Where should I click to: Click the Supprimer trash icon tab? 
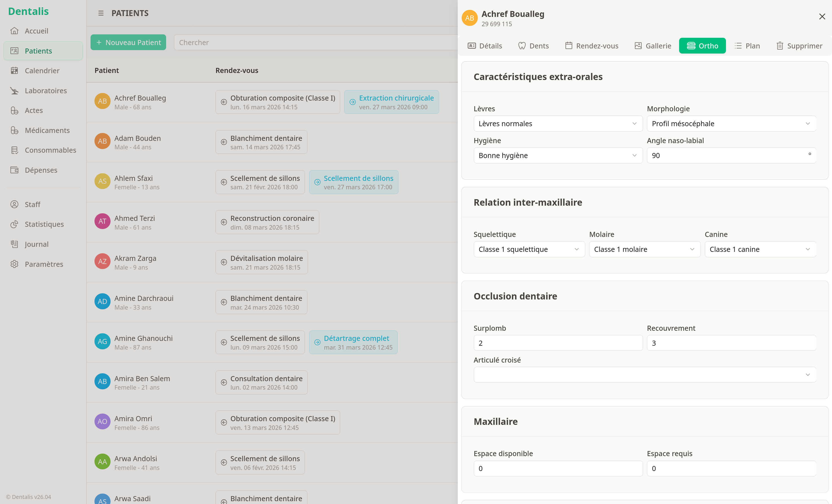click(799, 46)
